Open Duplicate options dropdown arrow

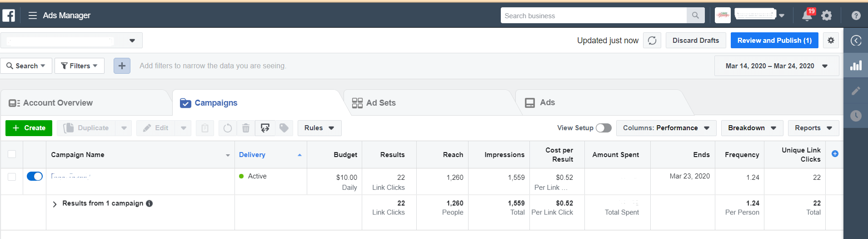(124, 128)
